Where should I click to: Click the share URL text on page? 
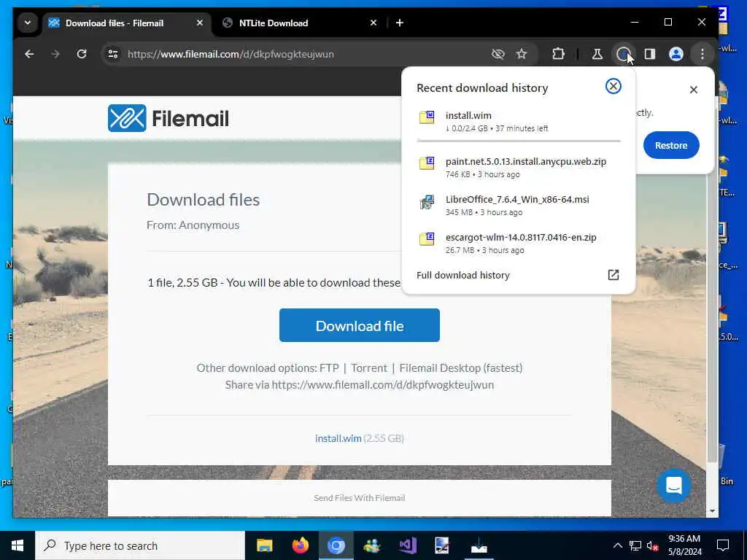382,385
